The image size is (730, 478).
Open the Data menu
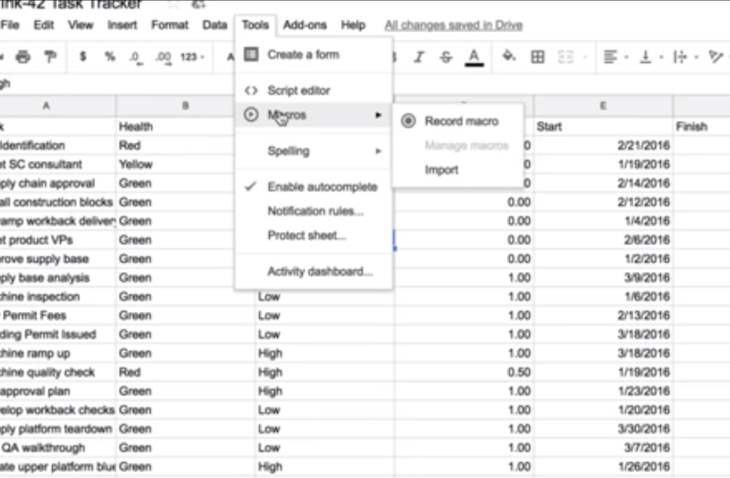215,25
